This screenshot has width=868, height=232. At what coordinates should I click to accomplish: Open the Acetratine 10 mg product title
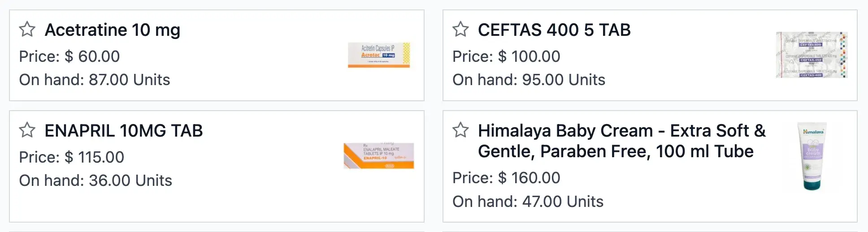pos(112,30)
